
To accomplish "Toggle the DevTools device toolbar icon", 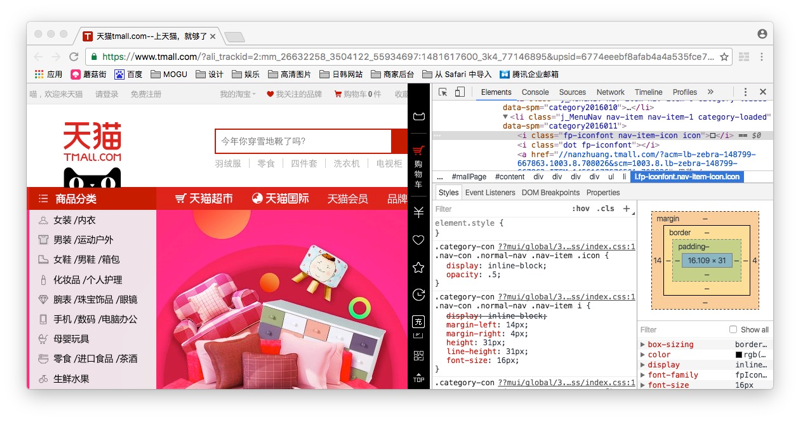I will (460, 92).
